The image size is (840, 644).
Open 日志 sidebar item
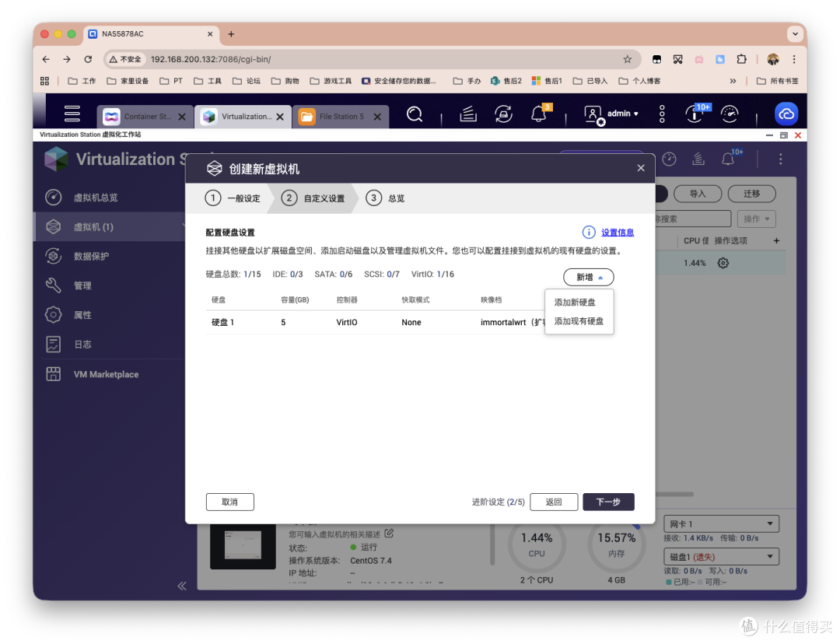[x=109, y=345]
